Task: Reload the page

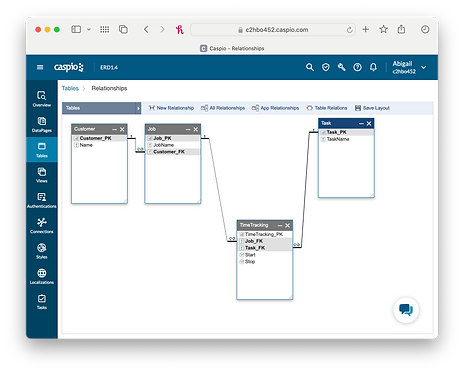Action: pos(349,30)
